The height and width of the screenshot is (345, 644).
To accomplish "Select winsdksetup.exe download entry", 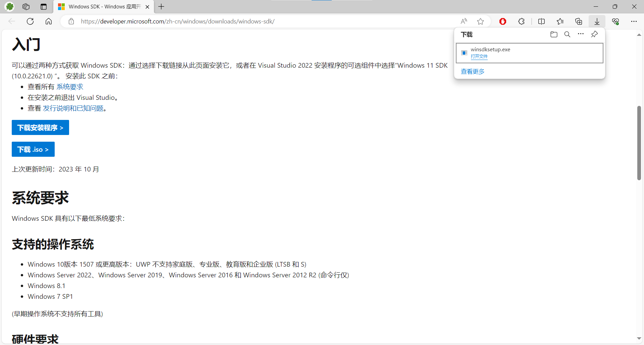I will pyautogui.click(x=530, y=53).
